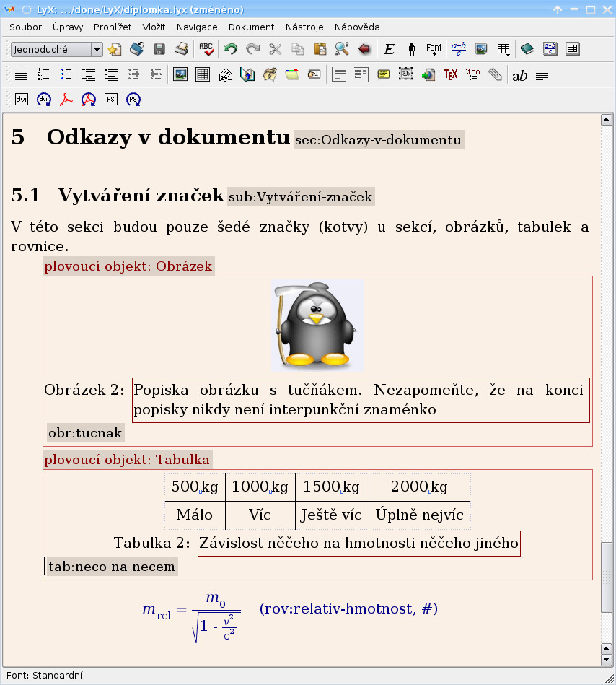Open the Úpravy menu

click(x=68, y=27)
